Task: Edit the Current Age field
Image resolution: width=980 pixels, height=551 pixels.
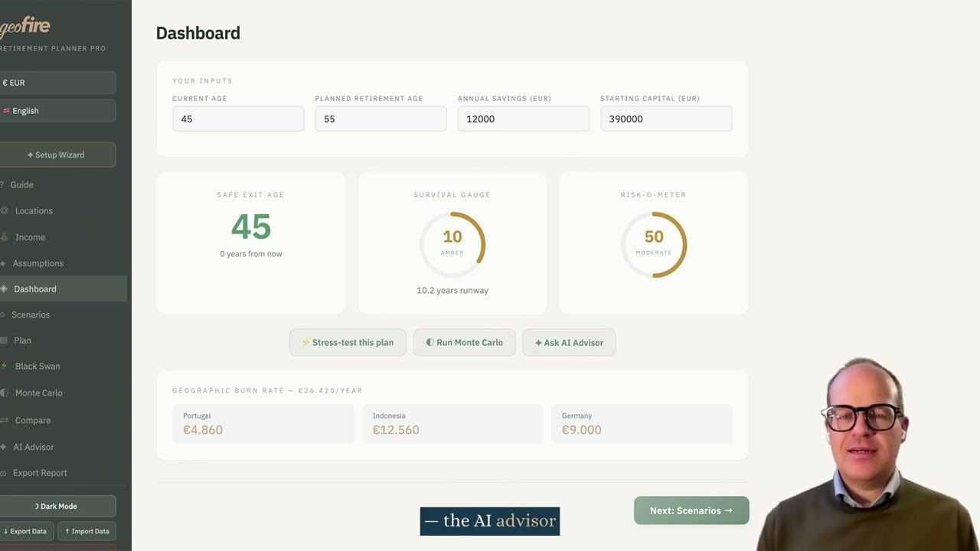Action: click(x=238, y=119)
